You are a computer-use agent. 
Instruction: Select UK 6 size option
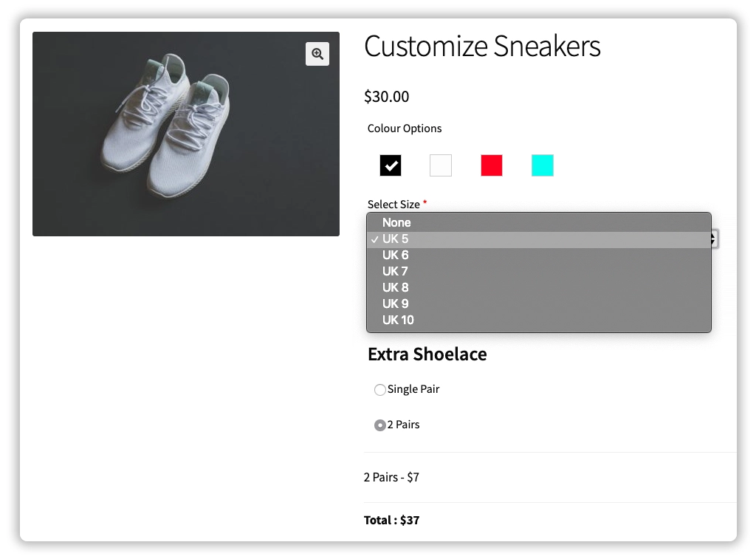click(396, 256)
